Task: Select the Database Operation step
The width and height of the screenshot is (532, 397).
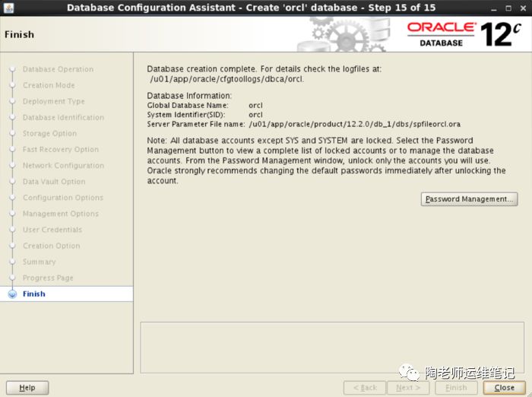Action: point(58,69)
